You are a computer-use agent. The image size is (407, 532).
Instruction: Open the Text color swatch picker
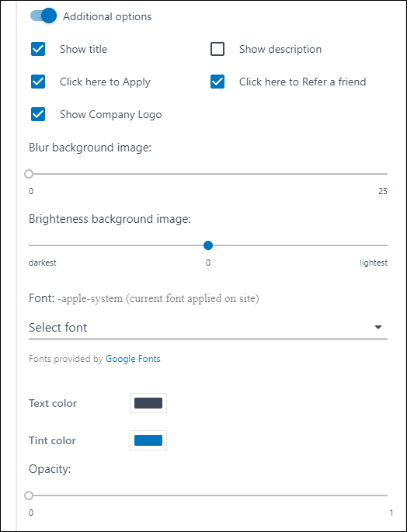(148, 403)
